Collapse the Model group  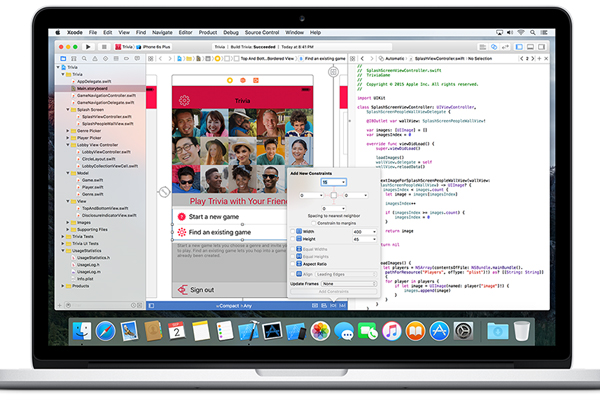point(68,173)
